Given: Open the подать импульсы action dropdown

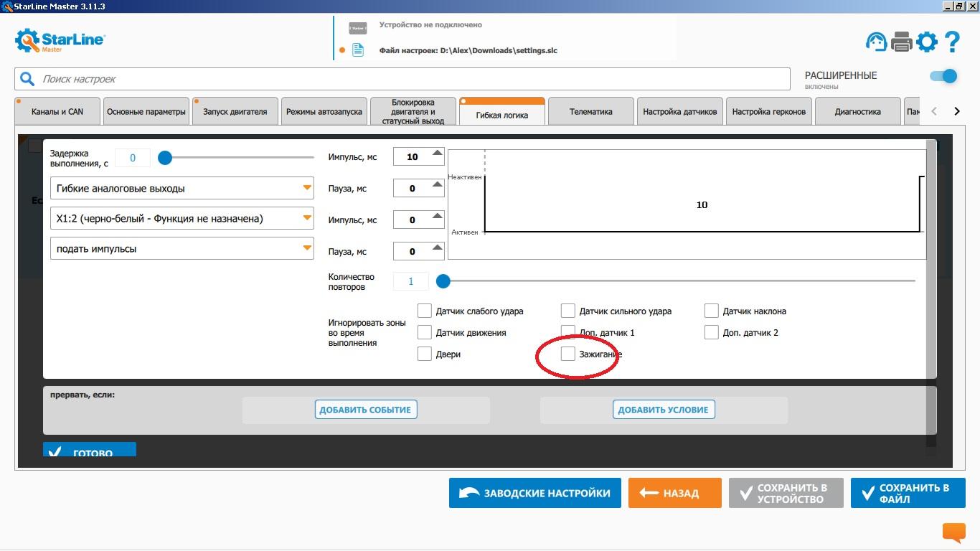Looking at the screenshot, I should click(182, 249).
